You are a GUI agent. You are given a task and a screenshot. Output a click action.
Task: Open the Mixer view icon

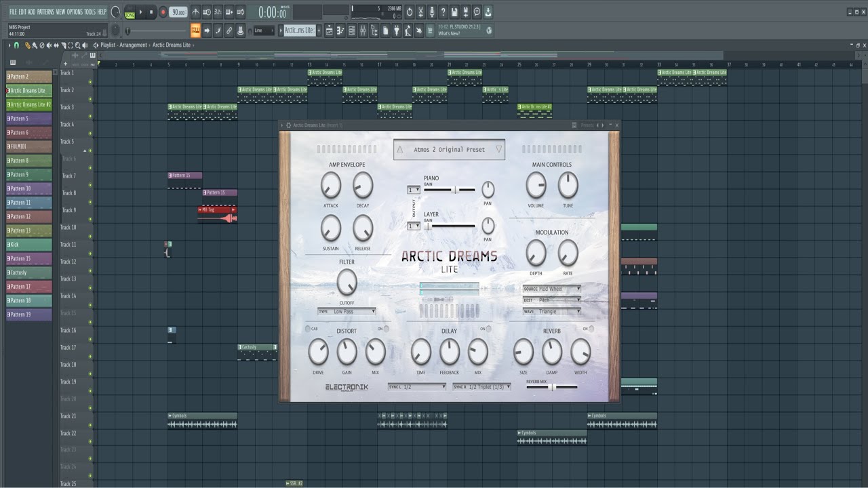[x=363, y=30]
